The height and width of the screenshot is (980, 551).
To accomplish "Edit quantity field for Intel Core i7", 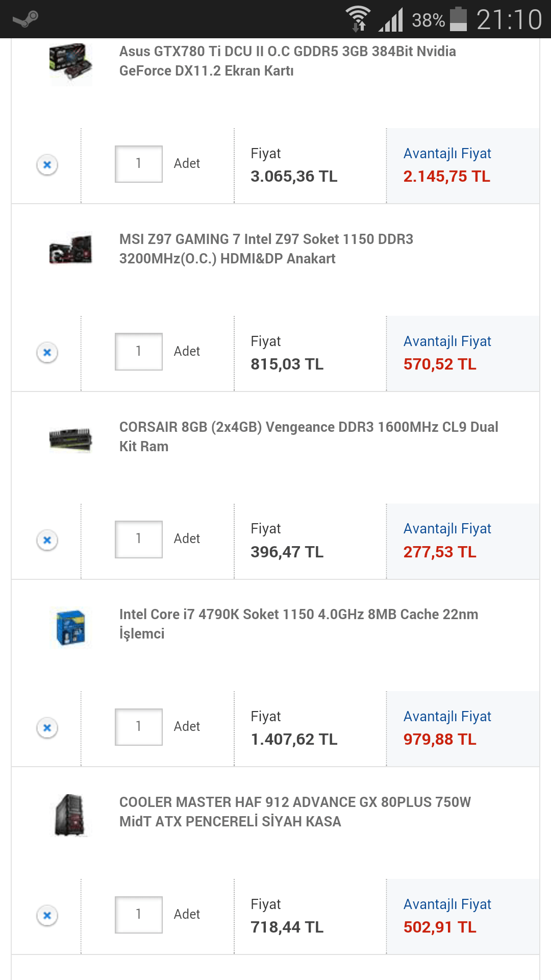I will [x=138, y=727].
